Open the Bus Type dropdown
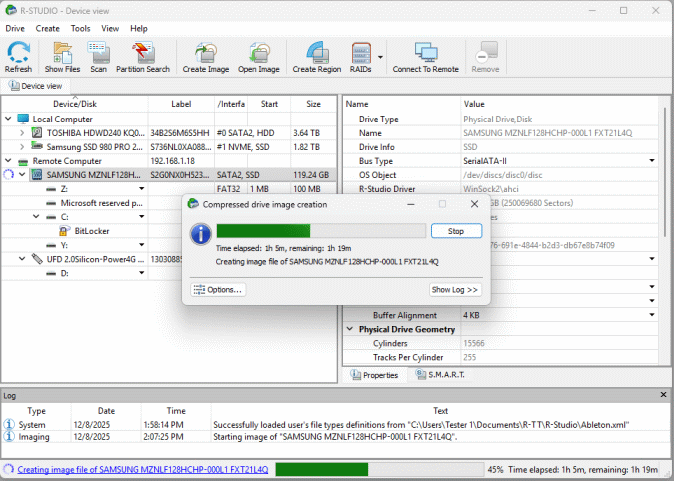Image resolution: width=674 pixels, height=481 pixels. (652, 161)
